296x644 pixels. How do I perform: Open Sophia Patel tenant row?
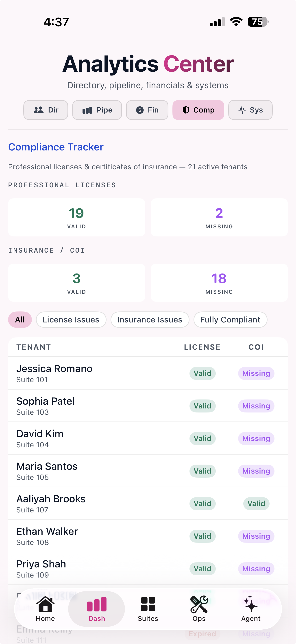tap(148, 406)
